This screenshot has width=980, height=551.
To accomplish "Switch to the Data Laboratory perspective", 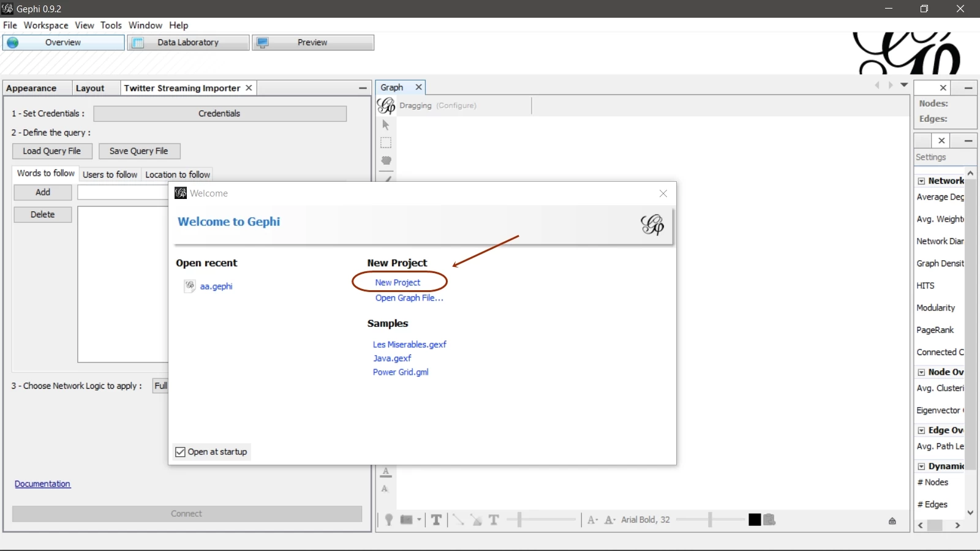I will tap(189, 42).
